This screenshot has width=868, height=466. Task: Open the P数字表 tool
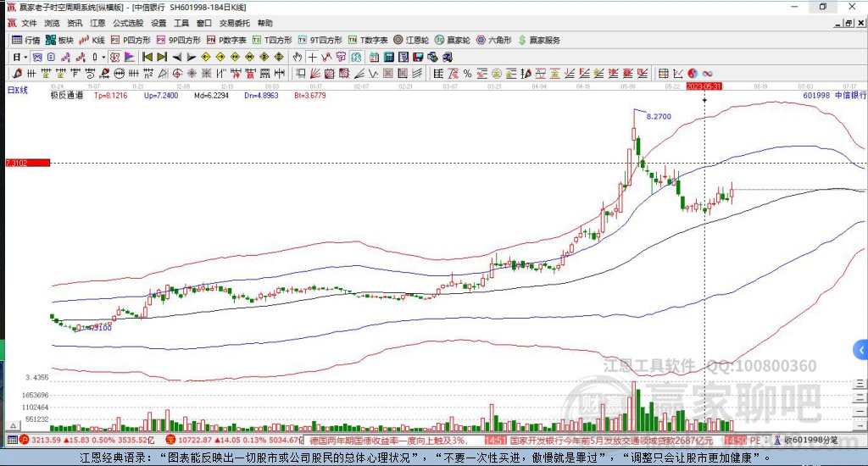pyautogui.click(x=226, y=40)
